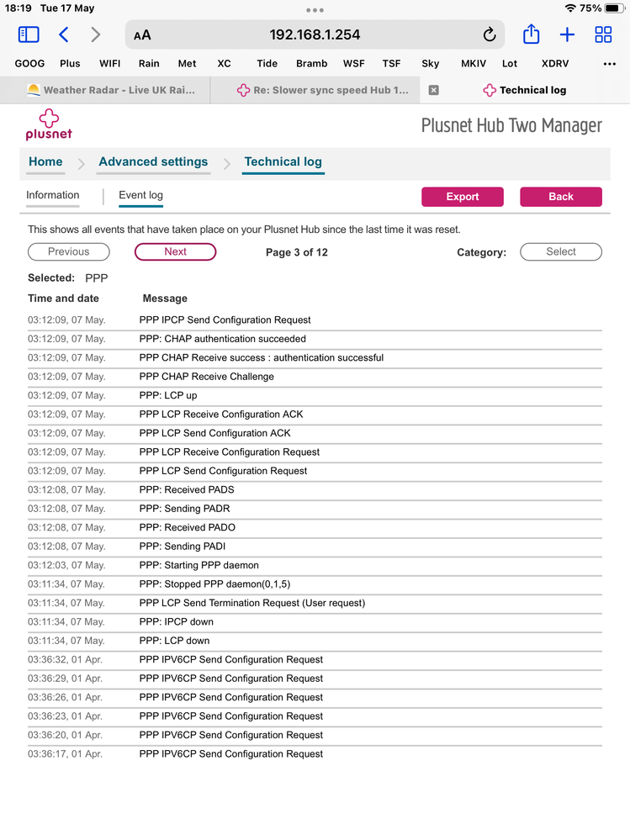
Task: Click the Plusnet logo
Action: [x=49, y=124]
